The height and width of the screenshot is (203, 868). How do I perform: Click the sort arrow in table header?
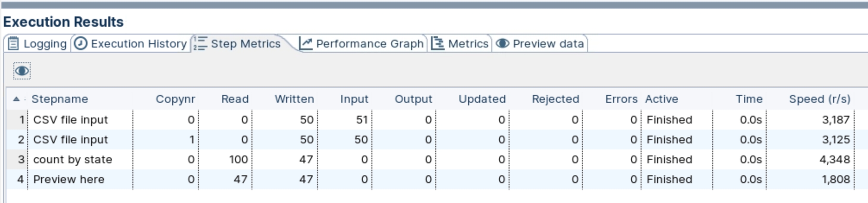pos(16,99)
